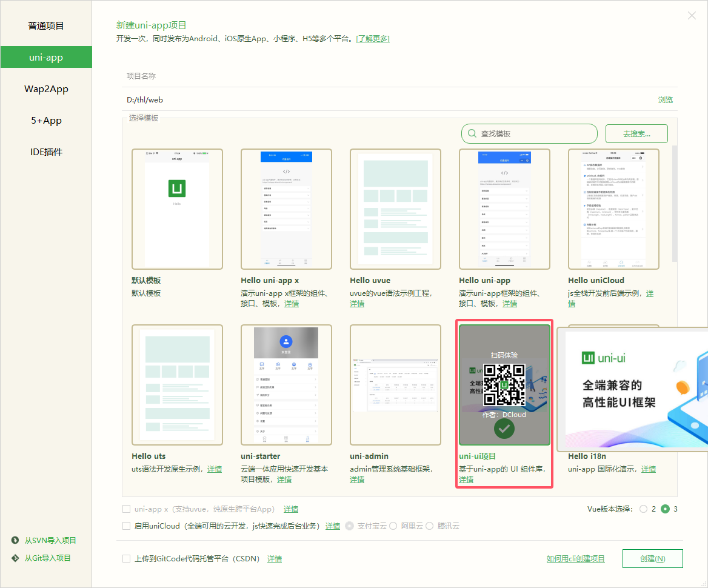Image resolution: width=708 pixels, height=588 pixels.
Task: Select the Hello uniCloud template thumbnail
Action: (x=613, y=209)
